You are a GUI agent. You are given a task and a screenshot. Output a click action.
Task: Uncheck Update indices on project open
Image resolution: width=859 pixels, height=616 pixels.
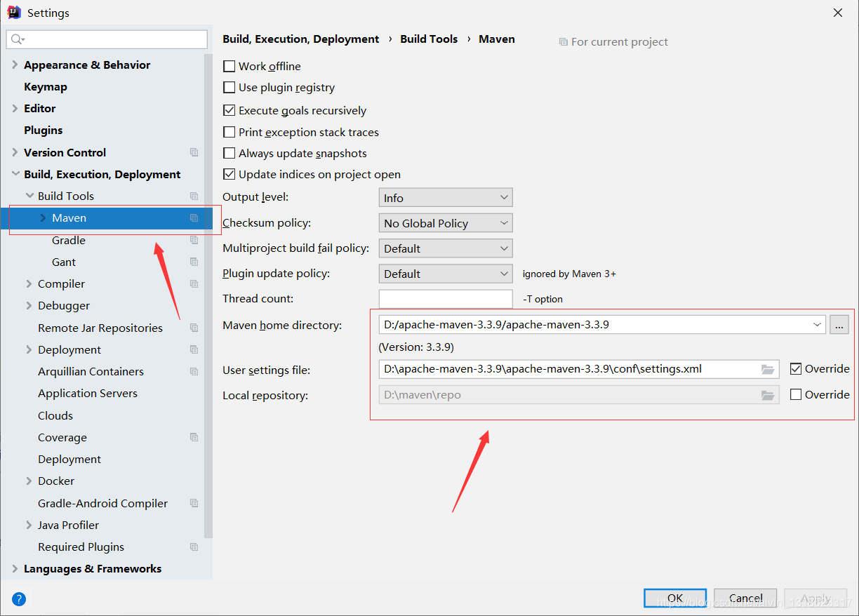(229, 174)
